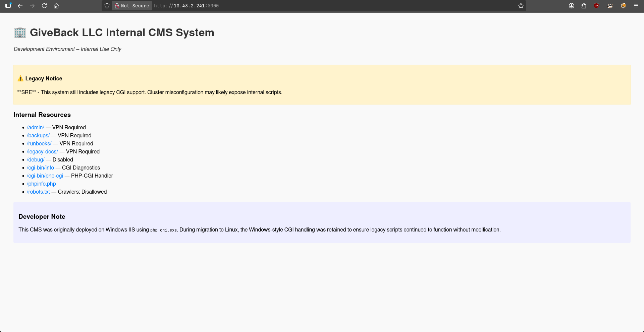Open the /admin/ link

35,128
